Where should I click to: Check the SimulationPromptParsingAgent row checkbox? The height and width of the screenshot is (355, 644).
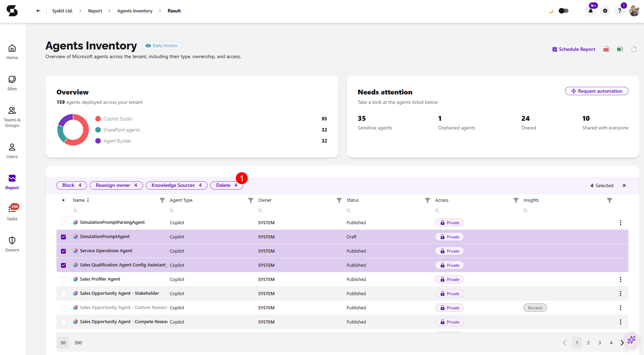tap(63, 223)
